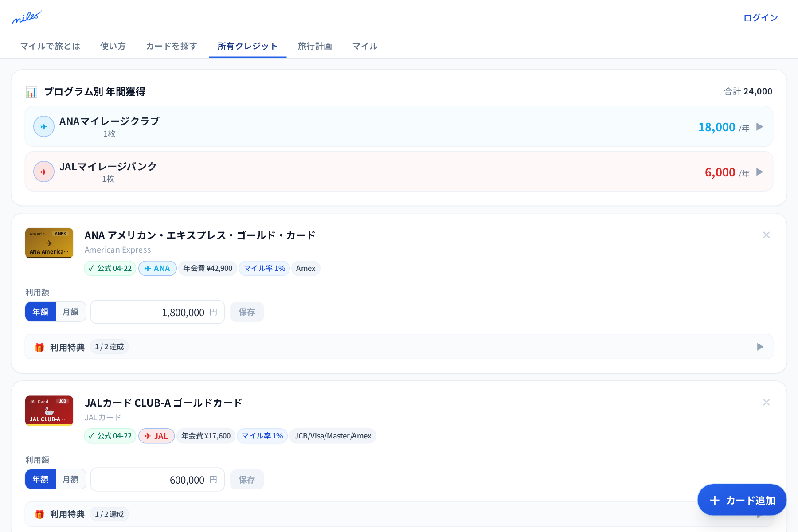The width and height of the screenshot is (798, 532).
Task: Click the 年会費 ¥42,900 chip
Action: coord(207,268)
